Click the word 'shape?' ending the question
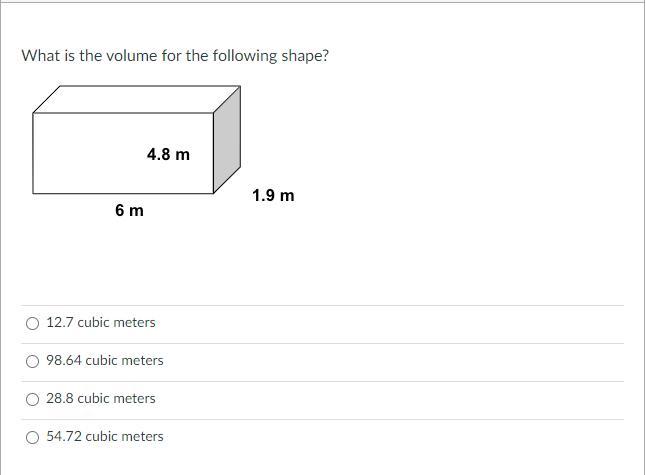This screenshot has height=475, width=646. [x=305, y=56]
